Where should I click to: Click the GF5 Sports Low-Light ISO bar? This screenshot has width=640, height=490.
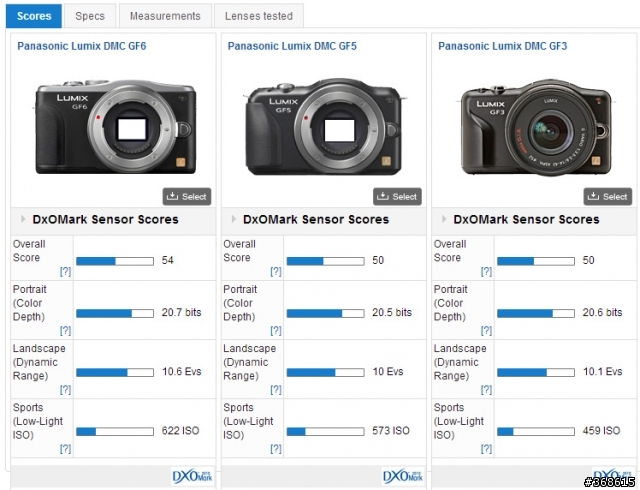pyautogui.click(x=325, y=431)
